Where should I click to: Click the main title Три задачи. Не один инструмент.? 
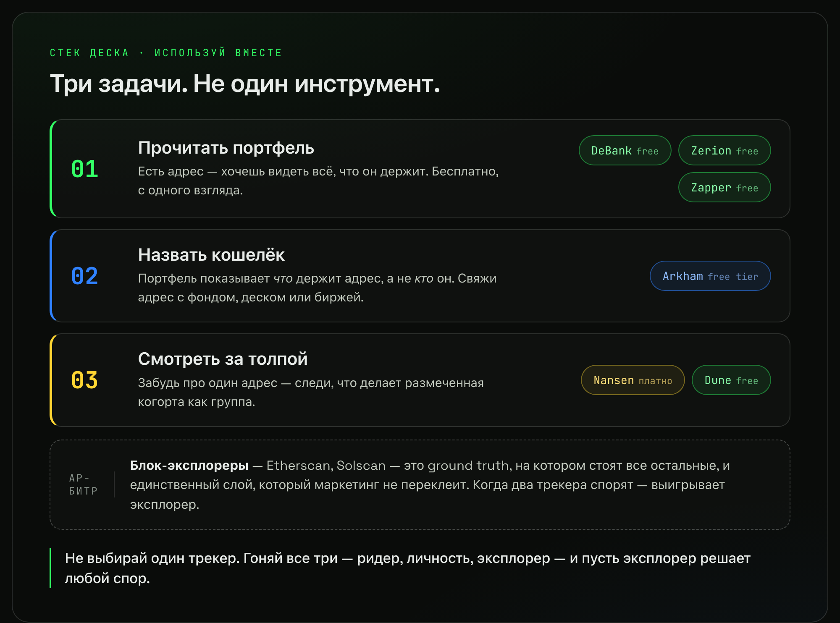(245, 84)
